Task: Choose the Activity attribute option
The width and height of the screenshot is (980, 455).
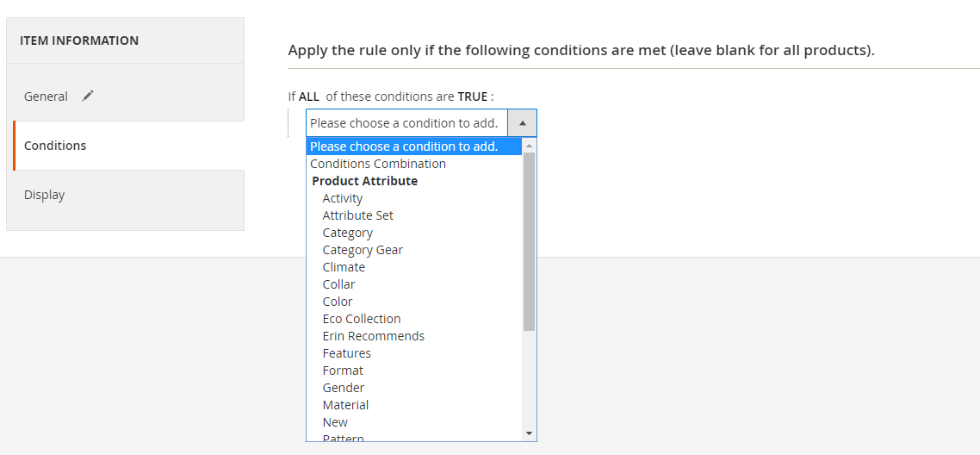Action: [343, 198]
